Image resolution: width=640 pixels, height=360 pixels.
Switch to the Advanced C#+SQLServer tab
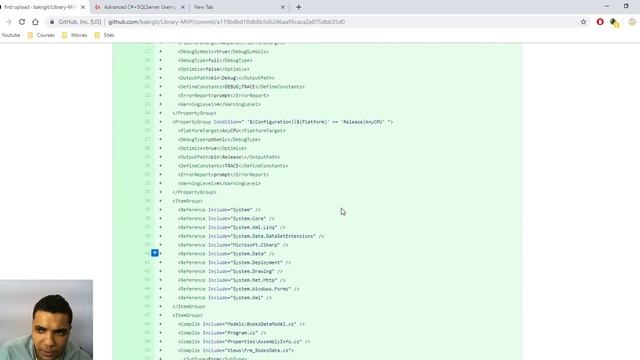(x=139, y=7)
